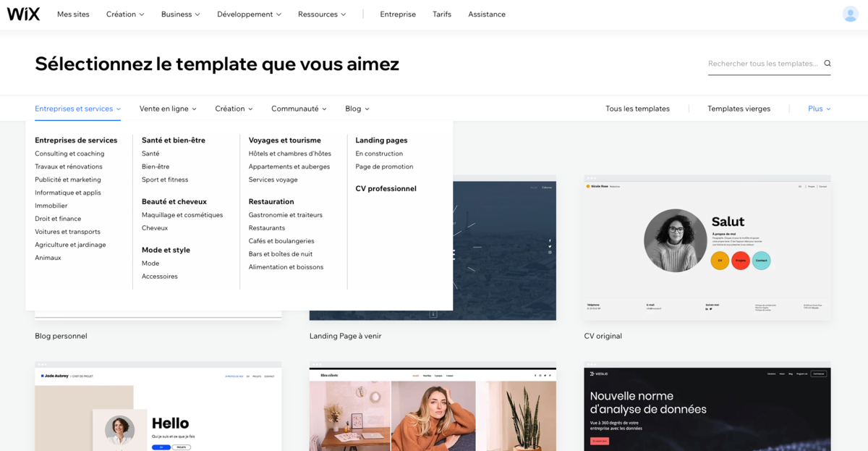Select Services voyage
Image resolution: width=868 pixels, height=451 pixels.
[x=273, y=180]
